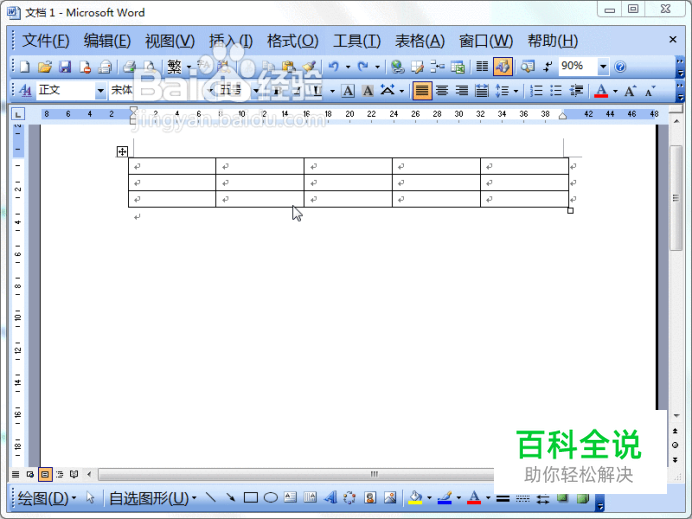Click the numbered list icon
Viewport: 692px width, 519px height.
coord(536,91)
